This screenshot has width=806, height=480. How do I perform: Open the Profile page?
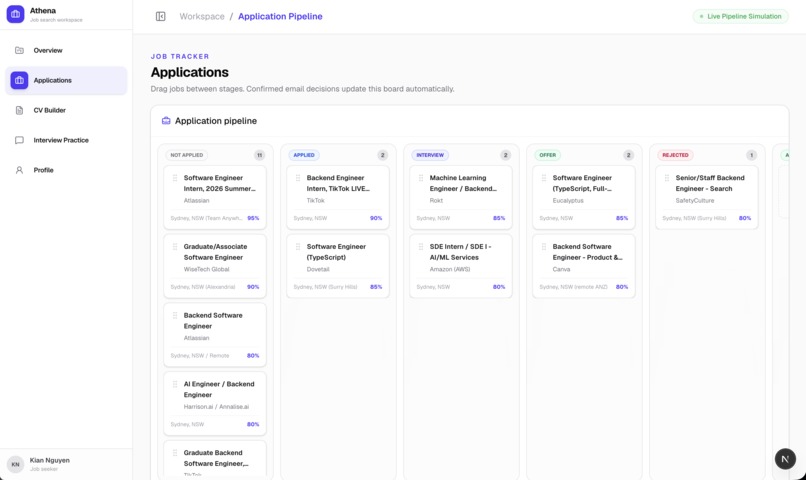pos(66,170)
